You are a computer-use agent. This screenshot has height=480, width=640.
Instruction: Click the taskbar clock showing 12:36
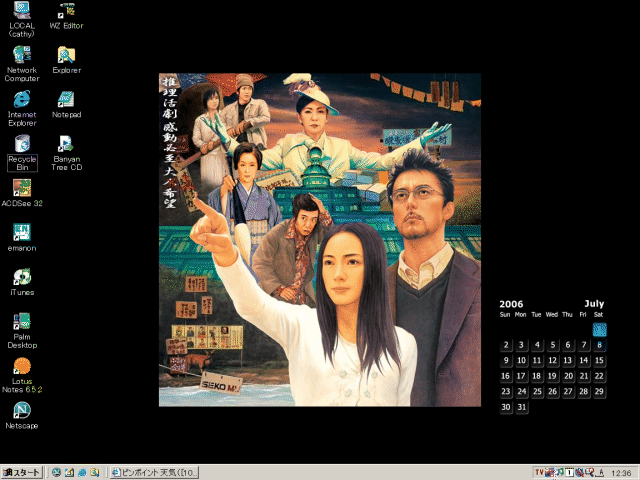(621, 472)
